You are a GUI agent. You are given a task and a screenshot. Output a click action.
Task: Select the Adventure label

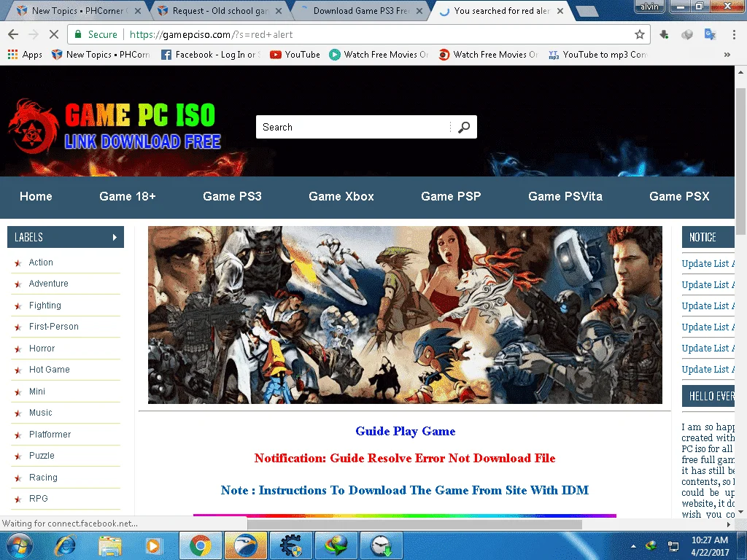(48, 284)
